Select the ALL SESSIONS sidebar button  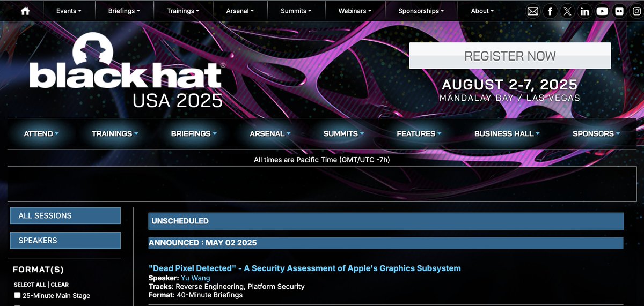65,215
